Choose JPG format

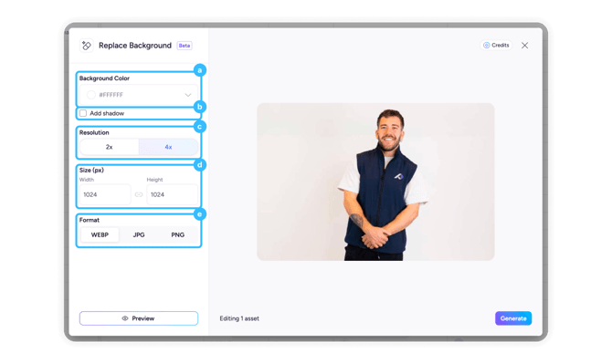point(139,235)
